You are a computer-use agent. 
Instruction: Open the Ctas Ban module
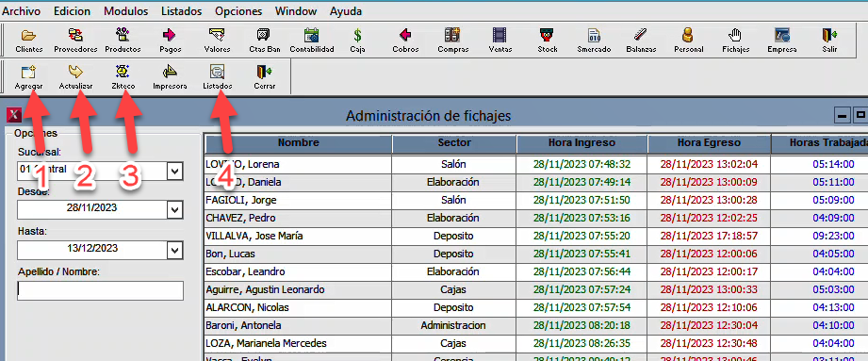264,41
